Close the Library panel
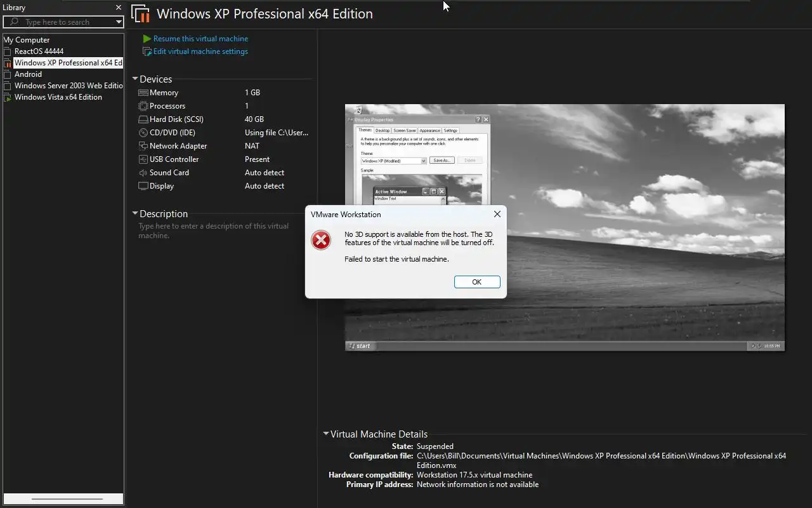The height and width of the screenshot is (508, 812). tap(118, 8)
